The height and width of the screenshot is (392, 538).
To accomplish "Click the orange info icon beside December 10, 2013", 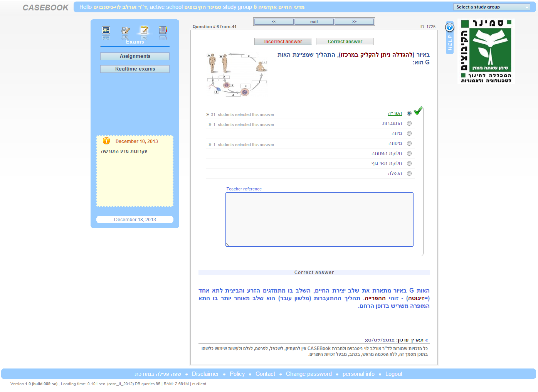I will [x=106, y=141].
